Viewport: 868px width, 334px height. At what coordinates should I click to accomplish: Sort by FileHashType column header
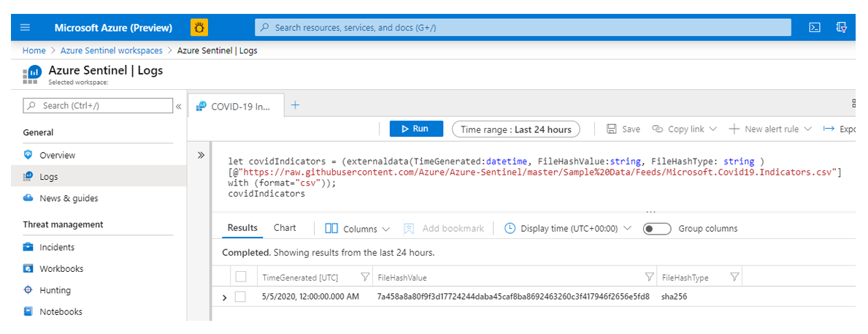685,278
